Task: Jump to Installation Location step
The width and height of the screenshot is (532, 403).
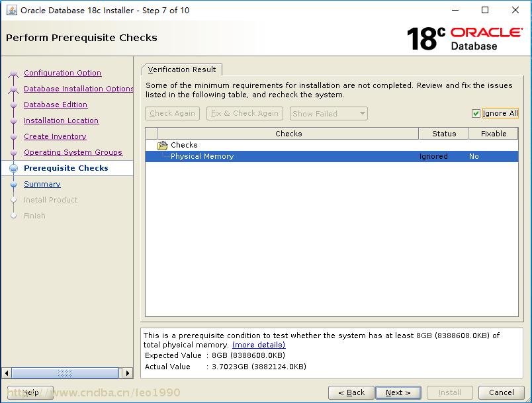Action: coord(61,120)
